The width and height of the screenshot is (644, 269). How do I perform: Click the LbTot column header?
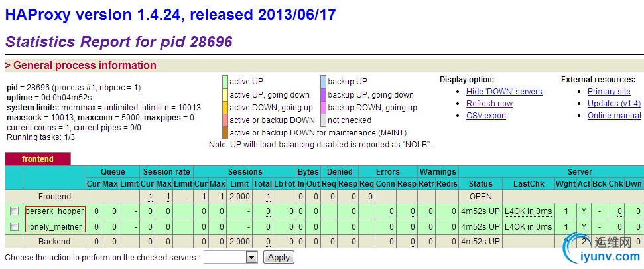[285, 184]
